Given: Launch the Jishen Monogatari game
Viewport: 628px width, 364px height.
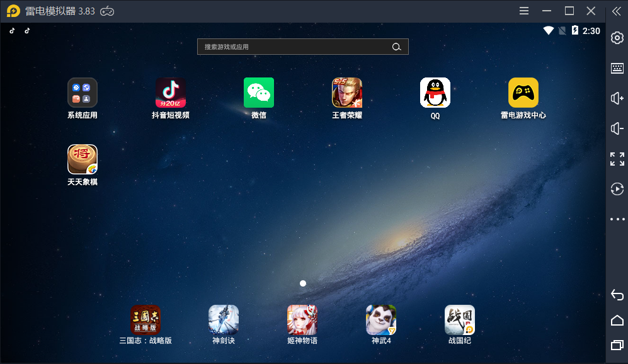Looking at the screenshot, I should [302, 320].
